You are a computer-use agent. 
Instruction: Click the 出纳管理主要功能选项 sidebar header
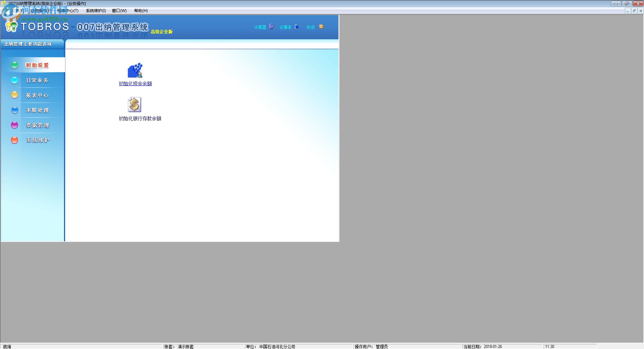(x=28, y=44)
